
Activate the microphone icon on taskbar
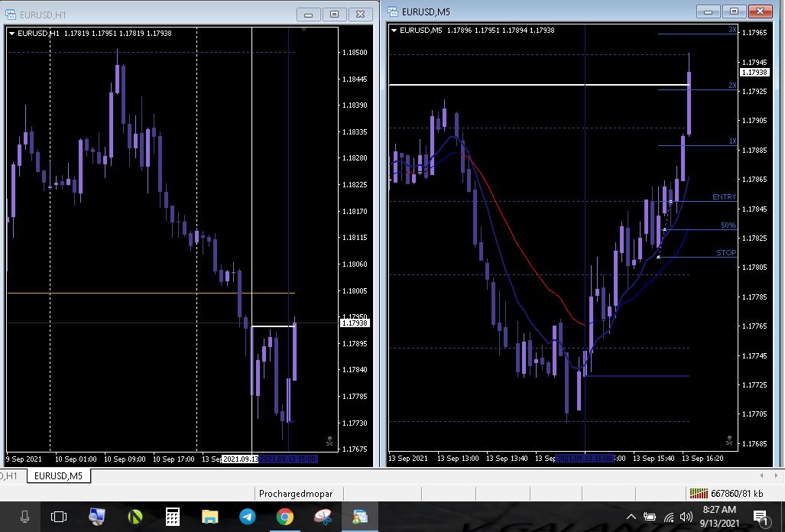tap(24, 517)
